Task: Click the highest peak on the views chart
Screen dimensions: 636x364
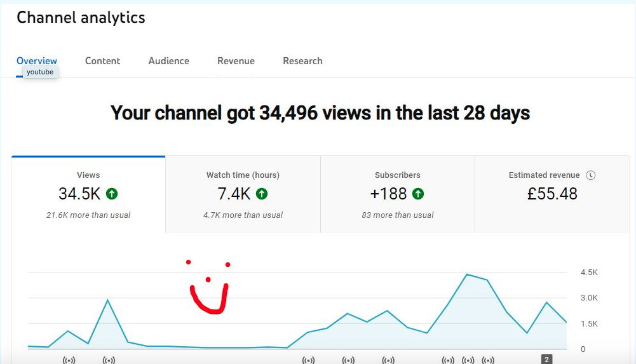Action: 467,274
